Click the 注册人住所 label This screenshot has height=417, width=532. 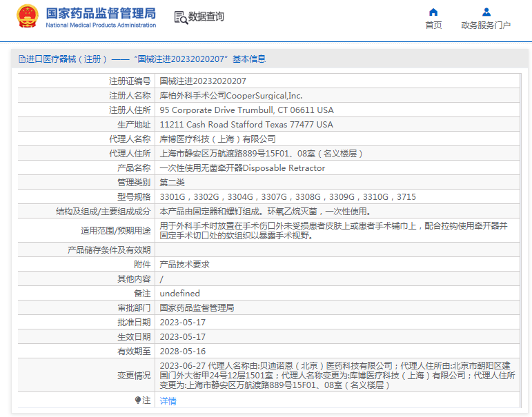pos(130,110)
